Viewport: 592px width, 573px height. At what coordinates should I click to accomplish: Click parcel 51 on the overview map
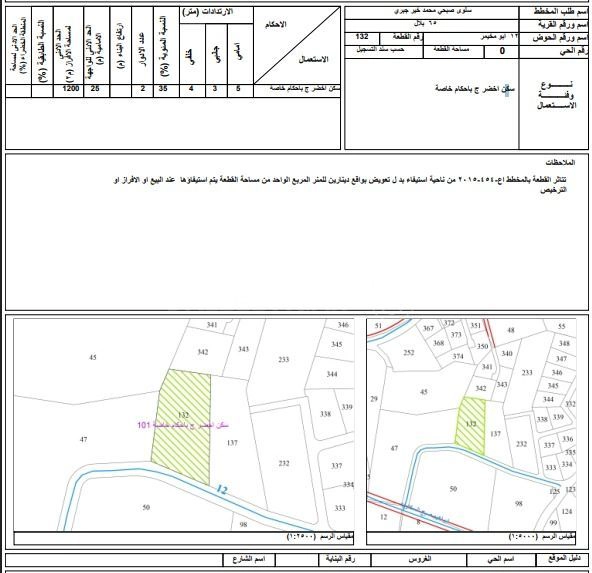(x=378, y=326)
